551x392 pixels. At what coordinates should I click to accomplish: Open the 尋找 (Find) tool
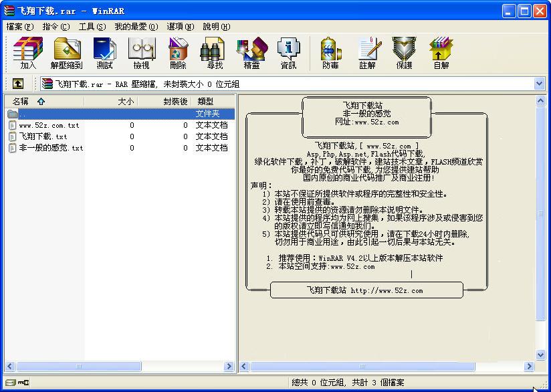215,54
